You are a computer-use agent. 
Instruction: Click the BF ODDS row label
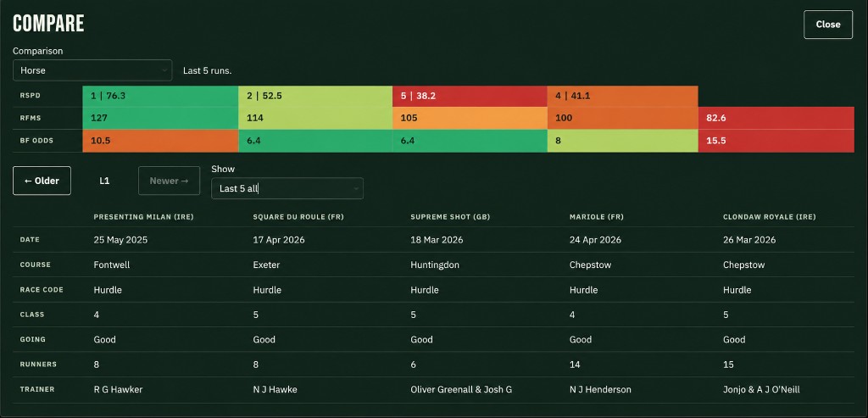[x=36, y=141]
